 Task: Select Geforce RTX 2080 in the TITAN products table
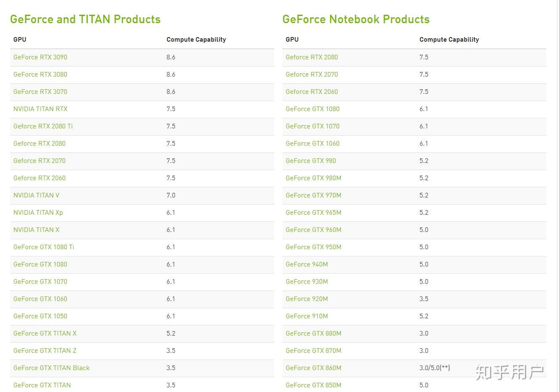point(40,144)
